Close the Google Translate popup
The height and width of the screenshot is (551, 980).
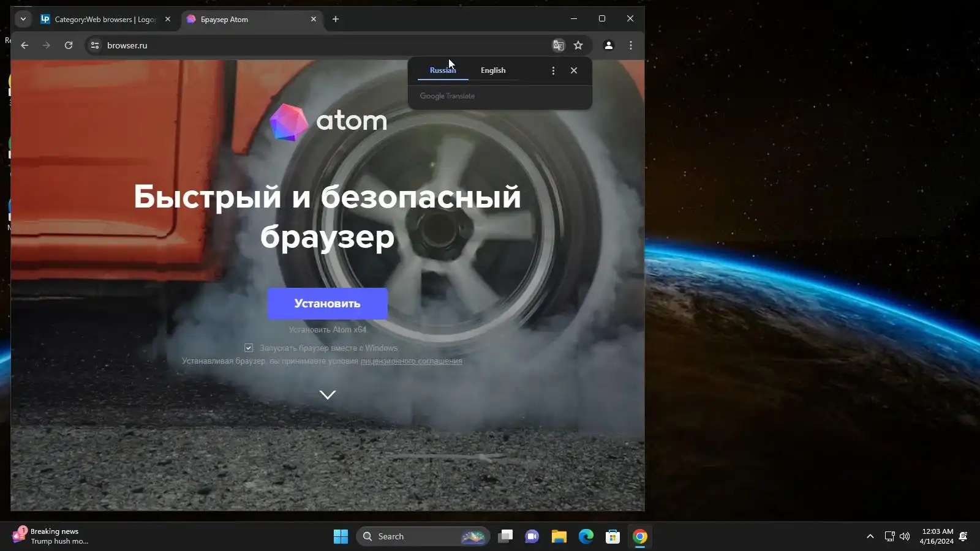pos(574,70)
